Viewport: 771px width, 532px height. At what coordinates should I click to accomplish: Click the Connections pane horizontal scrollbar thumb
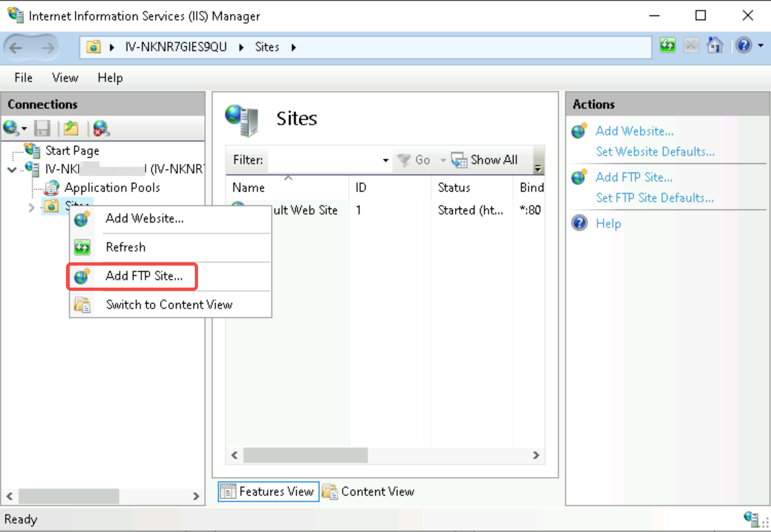pos(69,496)
